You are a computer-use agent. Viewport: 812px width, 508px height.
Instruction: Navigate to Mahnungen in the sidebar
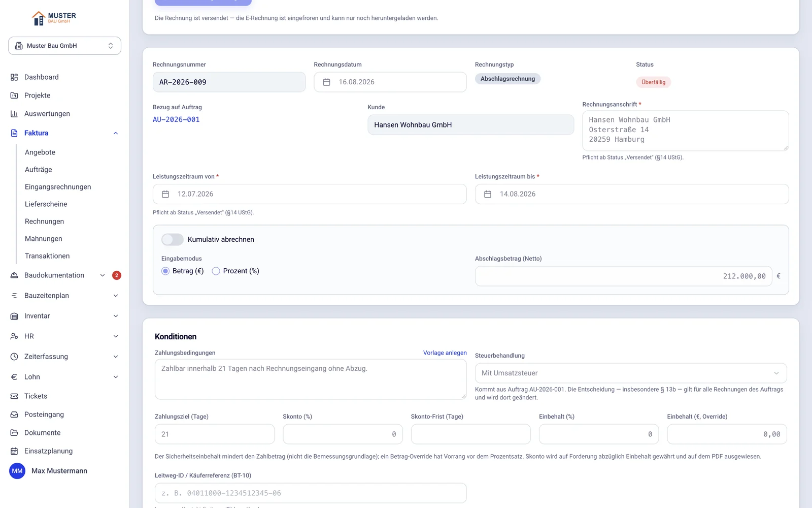coord(44,239)
